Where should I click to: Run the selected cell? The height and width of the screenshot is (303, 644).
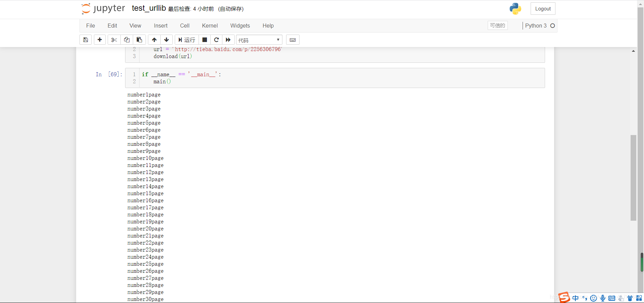pos(186,40)
